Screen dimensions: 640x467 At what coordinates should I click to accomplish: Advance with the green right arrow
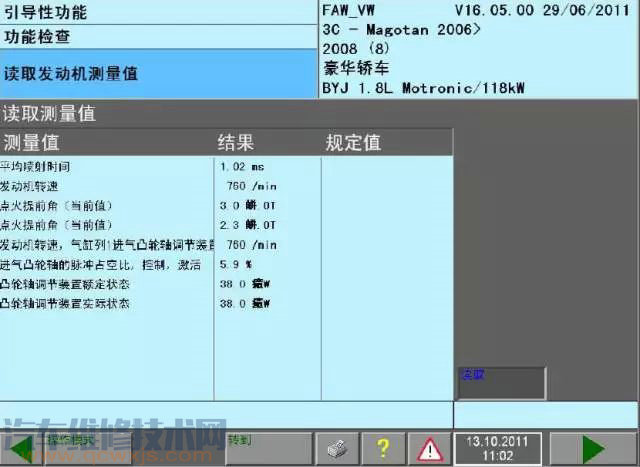[x=593, y=449]
